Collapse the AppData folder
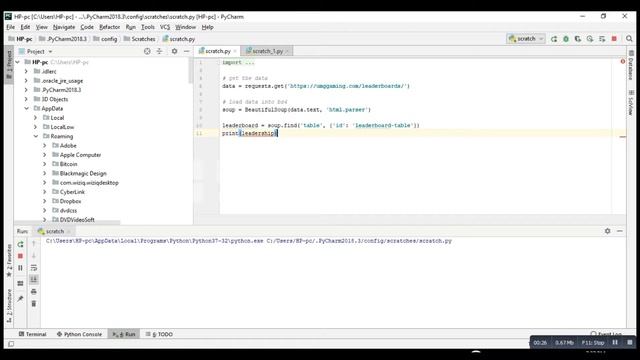Image resolution: width=640 pixels, height=360 pixels. tap(26, 109)
